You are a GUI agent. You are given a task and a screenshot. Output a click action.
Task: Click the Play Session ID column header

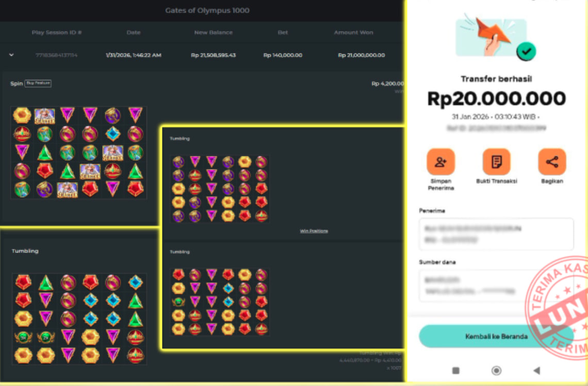tap(57, 33)
